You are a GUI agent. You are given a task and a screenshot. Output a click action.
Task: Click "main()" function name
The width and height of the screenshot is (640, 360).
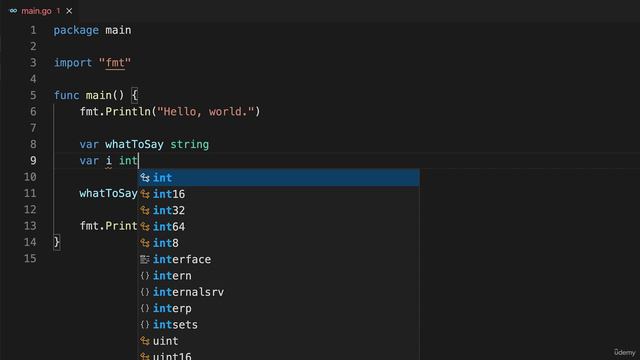click(x=105, y=96)
